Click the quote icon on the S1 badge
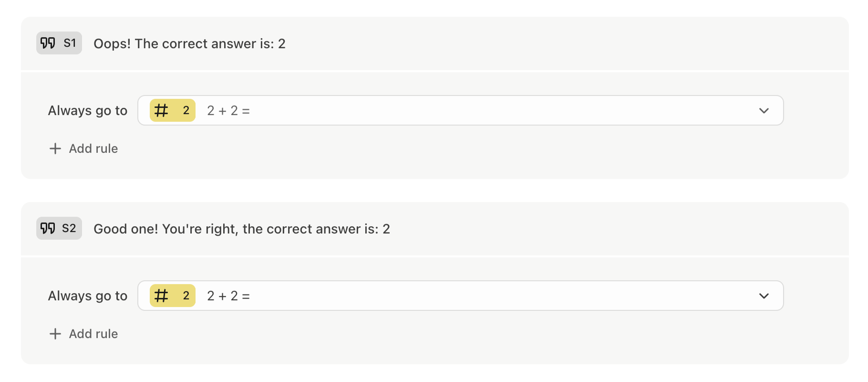The width and height of the screenshot is (868, 382). pyautogui.click(x=48, y=43)
